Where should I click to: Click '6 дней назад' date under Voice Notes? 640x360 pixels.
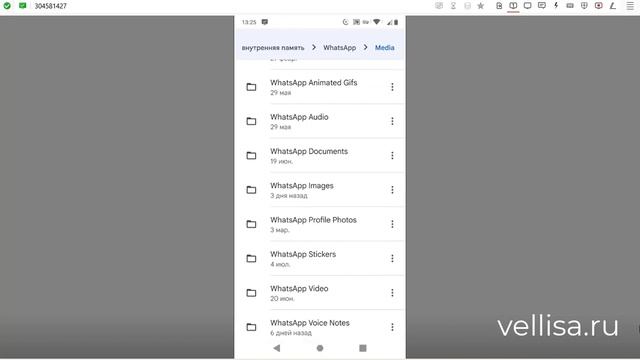tap(291, 333)
